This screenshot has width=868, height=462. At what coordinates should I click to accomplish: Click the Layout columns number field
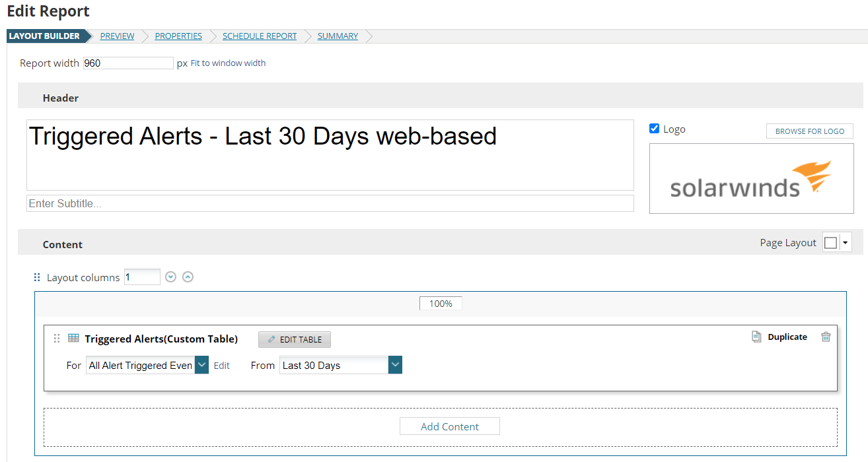(142, 277)
